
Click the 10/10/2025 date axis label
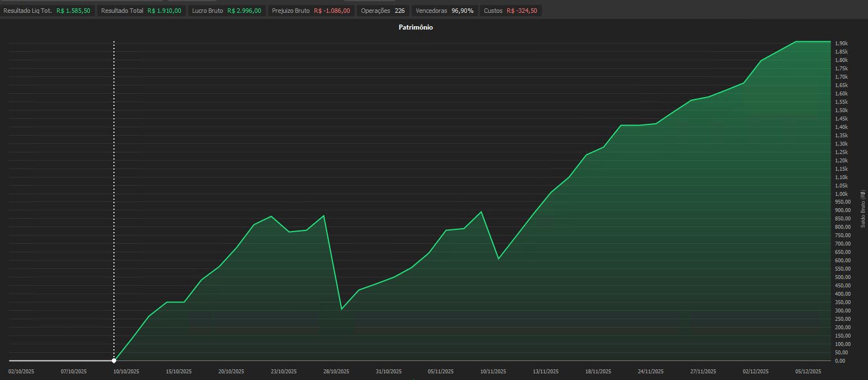[126, 372]
